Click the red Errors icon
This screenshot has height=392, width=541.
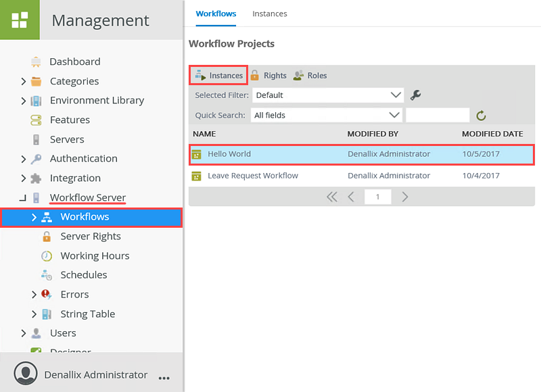(x=47, y=295)
